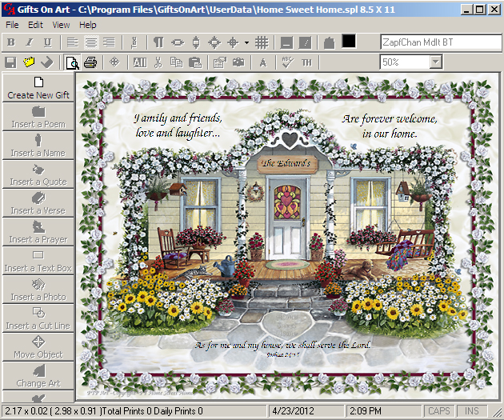
Task: Click Create New Gift button
Action: pyautogui.click(x=38, y=88)
